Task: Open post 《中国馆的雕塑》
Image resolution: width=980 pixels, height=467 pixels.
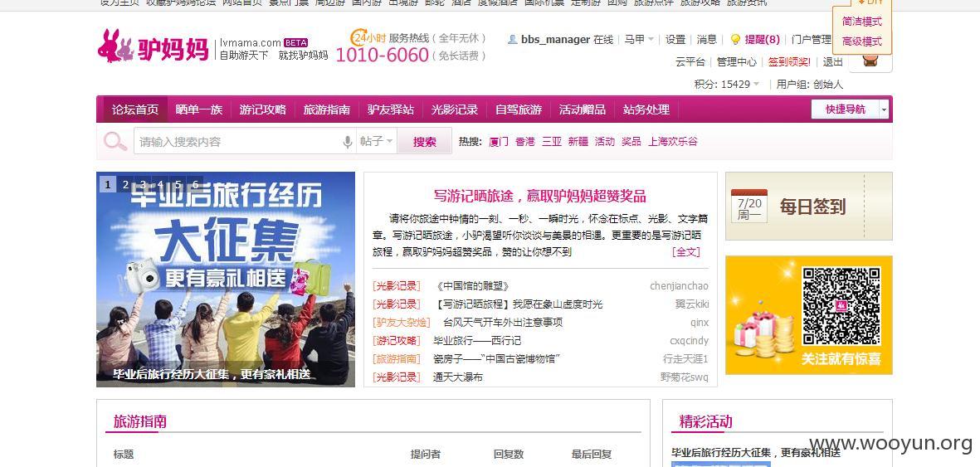Action: coord(474,286)
